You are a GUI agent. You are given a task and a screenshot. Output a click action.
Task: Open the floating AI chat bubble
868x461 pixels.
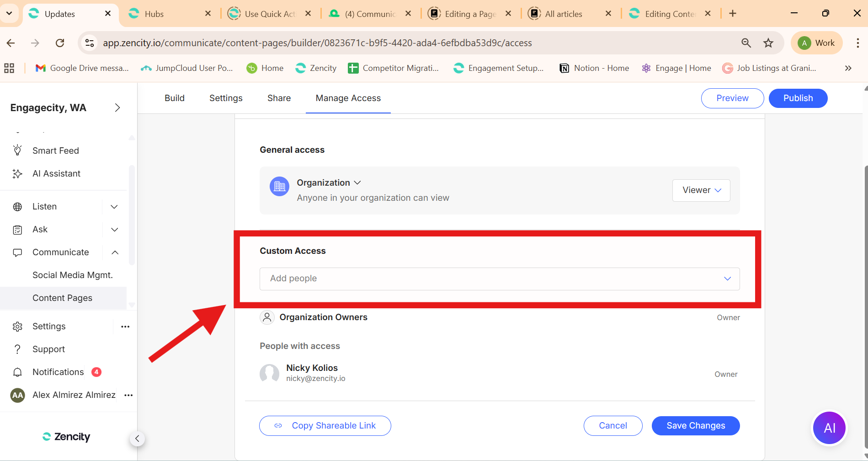pos(829,428)
